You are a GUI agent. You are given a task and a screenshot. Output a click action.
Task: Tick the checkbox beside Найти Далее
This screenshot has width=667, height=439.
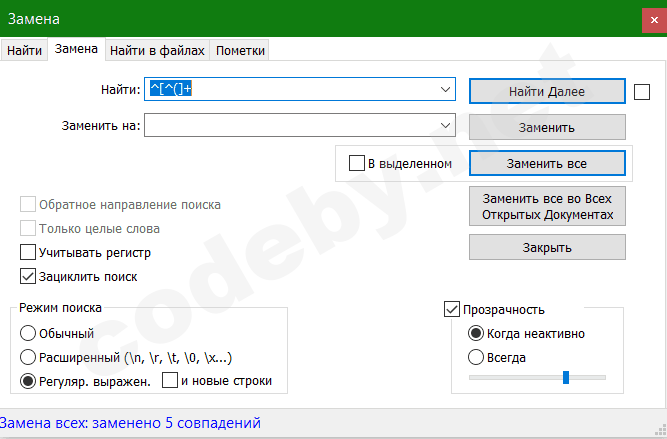642,92
